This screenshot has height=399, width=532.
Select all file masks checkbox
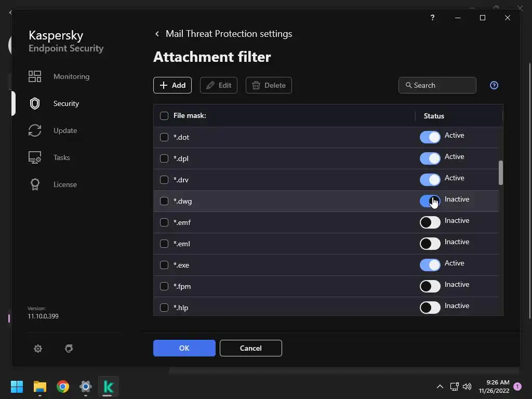[x=164, y=116]
